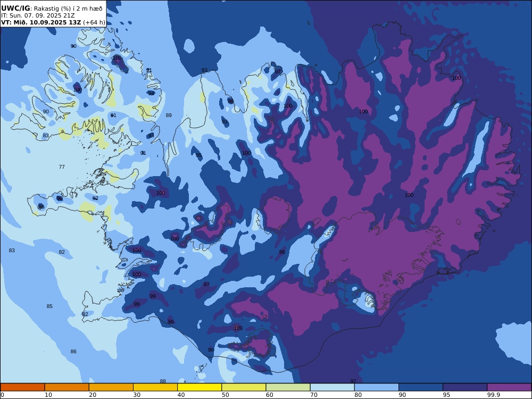
Task: Click the '89' humidity value on the map
Action: click(169, 115)
